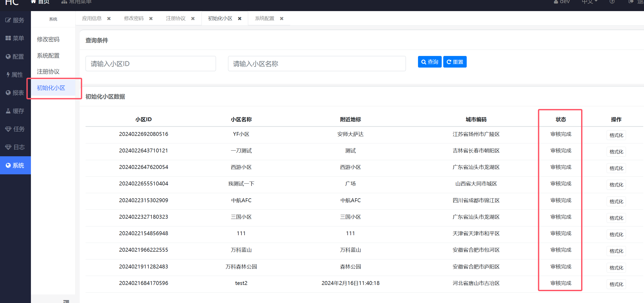Switch to the 应用信息 tab
644x303 pixels.
pos(92,19)
